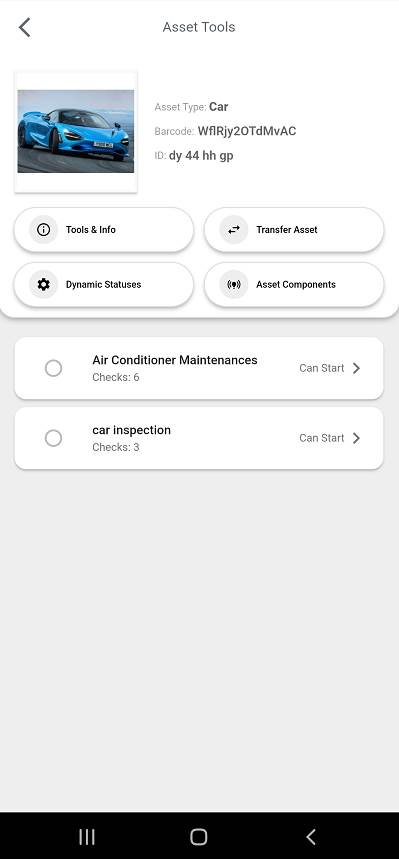The width and height of the screenshot is (399, 859).
Task: Go back using the top-left arrow
Action: [x=25, y=27]
